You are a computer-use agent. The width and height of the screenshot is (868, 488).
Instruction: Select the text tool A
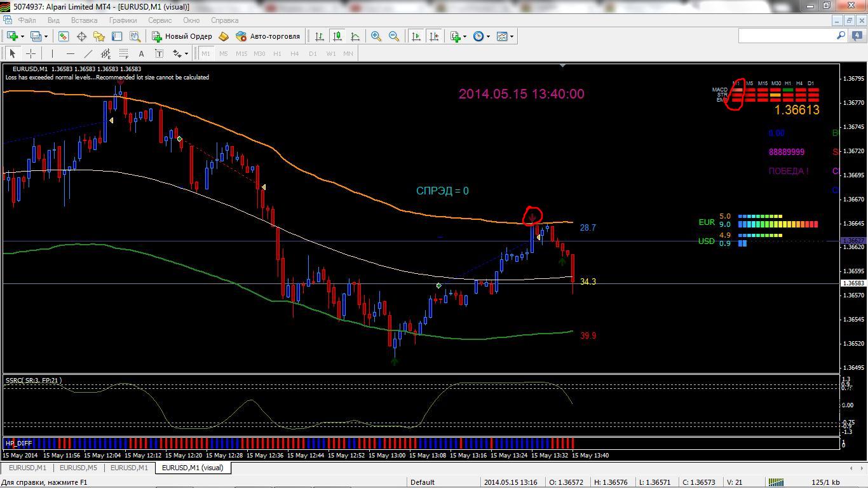click(141, 53)
